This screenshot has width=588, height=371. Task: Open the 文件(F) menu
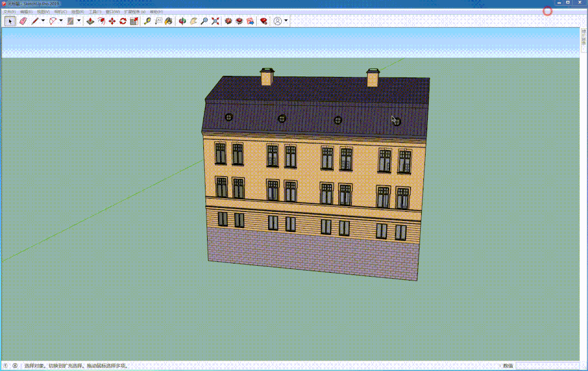tap(9, 12)
